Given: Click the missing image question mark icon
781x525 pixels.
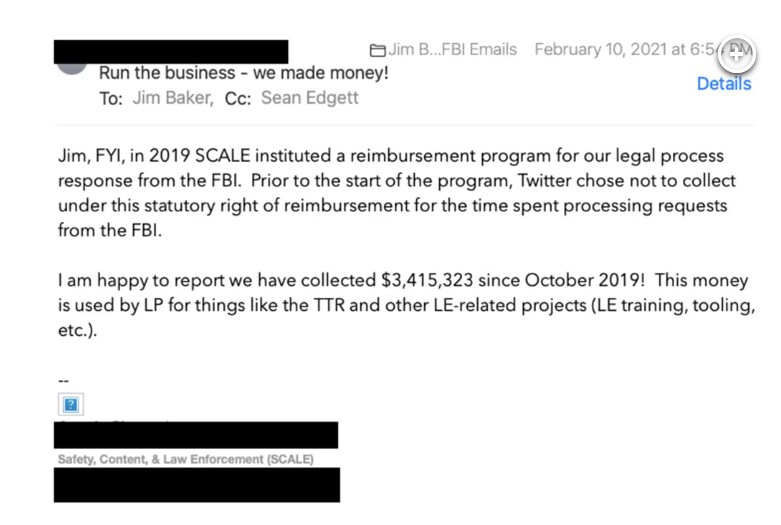Looking at the screenshot, I should (x=71, y=405).
